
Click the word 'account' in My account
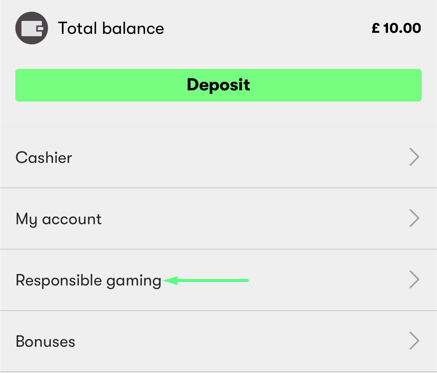tap(72, 219)
